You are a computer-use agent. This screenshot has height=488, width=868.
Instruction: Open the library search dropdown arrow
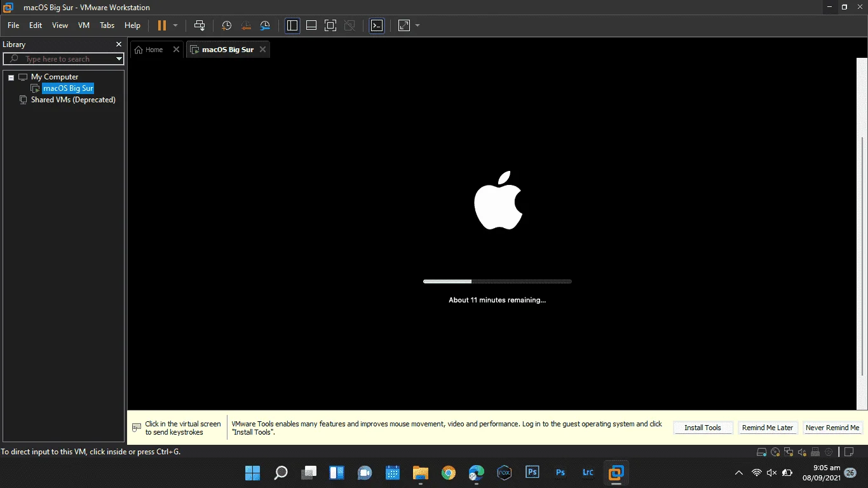click(x=119, y=59)
